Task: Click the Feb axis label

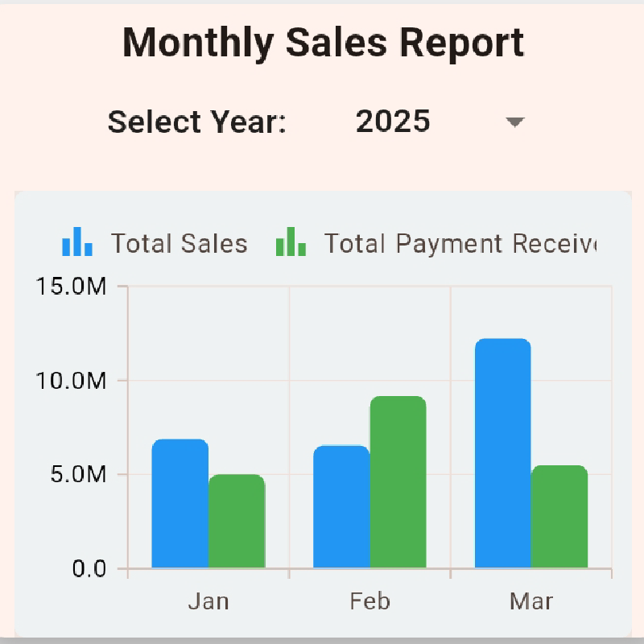Action: (370, 601)
